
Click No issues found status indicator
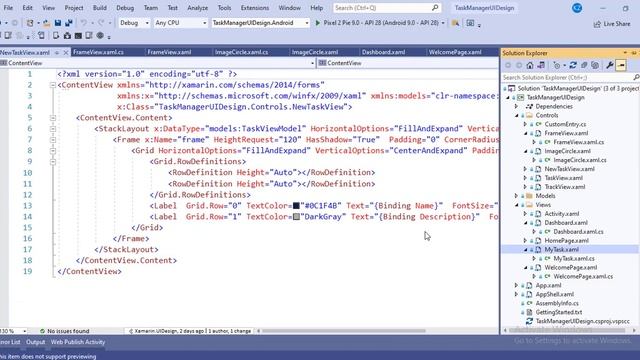click(64, 331)
